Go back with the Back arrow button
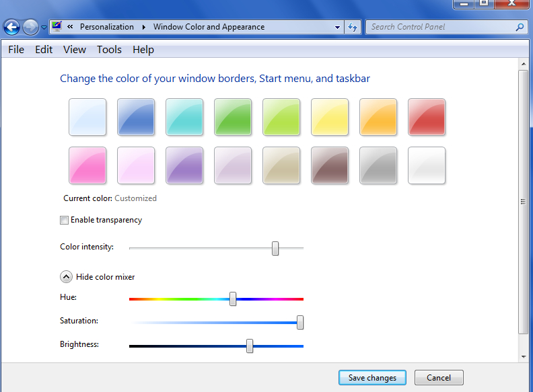This screenshot has width=533, height=392. (x=12, y=27)
